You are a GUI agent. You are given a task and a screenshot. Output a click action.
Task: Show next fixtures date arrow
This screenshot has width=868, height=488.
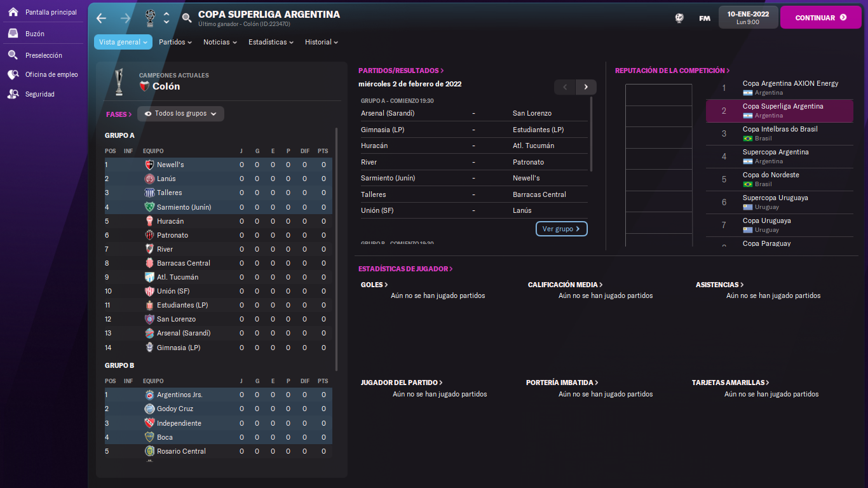coord(586,87)
